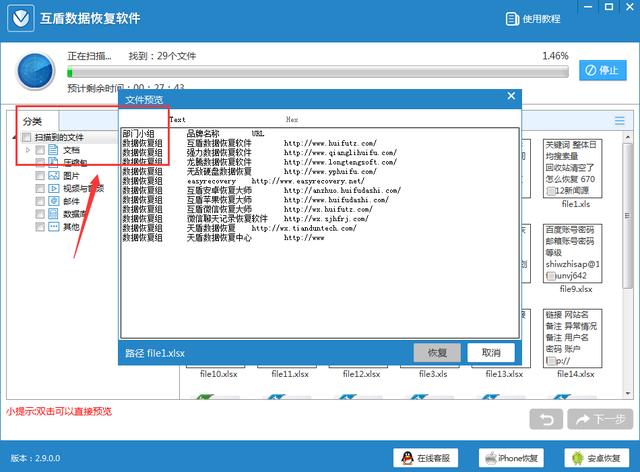The height and width of the screenshot is (472, 640).
Task: Select the file14.xlsx thumbnail
Action: (x=573, y=338)
